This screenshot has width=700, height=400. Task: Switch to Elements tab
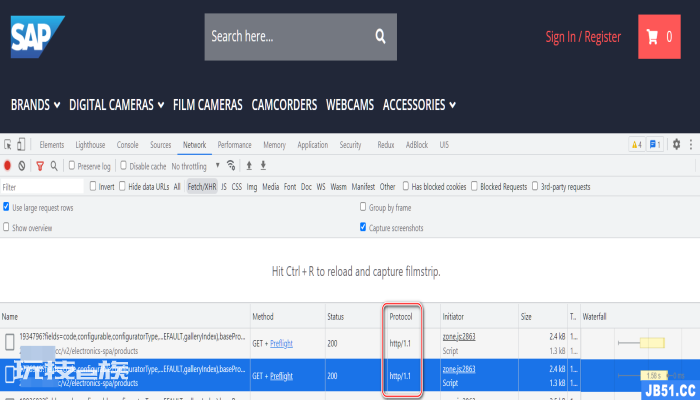pos(52,145)
